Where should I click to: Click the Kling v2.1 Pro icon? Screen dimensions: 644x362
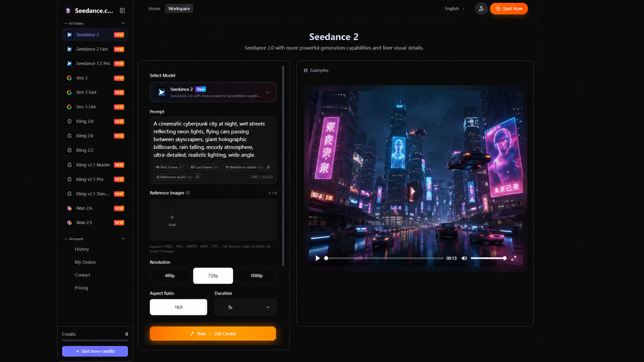[x=69, y=179]
